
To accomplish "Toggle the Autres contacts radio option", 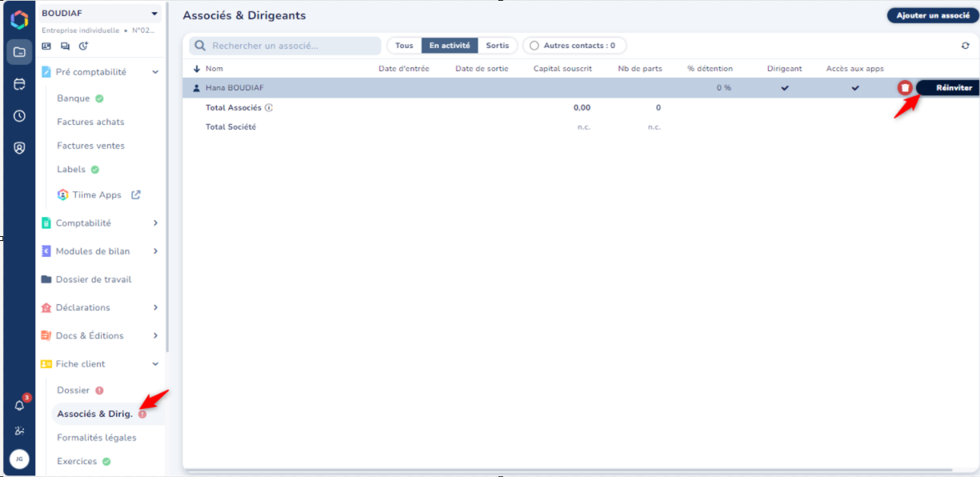I will [x=534, y=46].
